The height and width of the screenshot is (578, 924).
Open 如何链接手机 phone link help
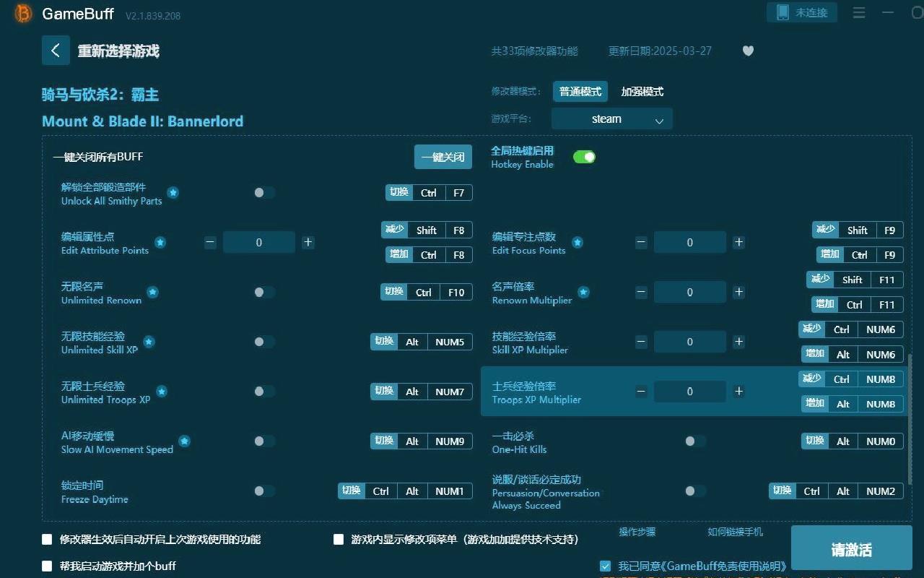pyautogui.click(x=735, y=532)
